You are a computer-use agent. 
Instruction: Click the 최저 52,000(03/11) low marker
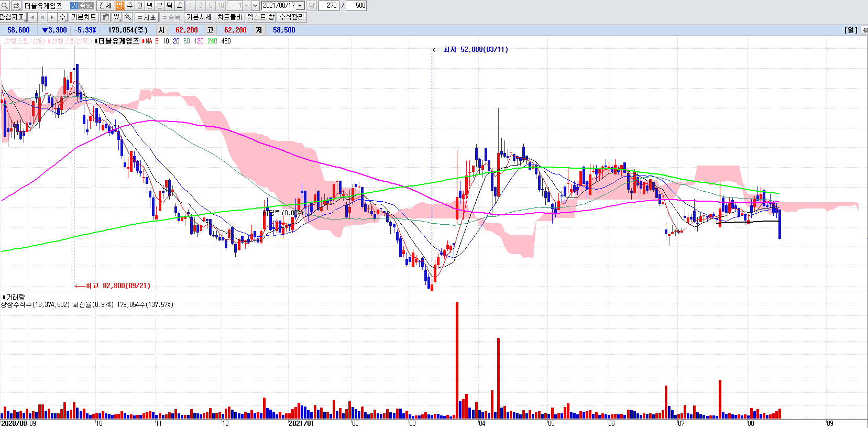[x=476, y=49]
